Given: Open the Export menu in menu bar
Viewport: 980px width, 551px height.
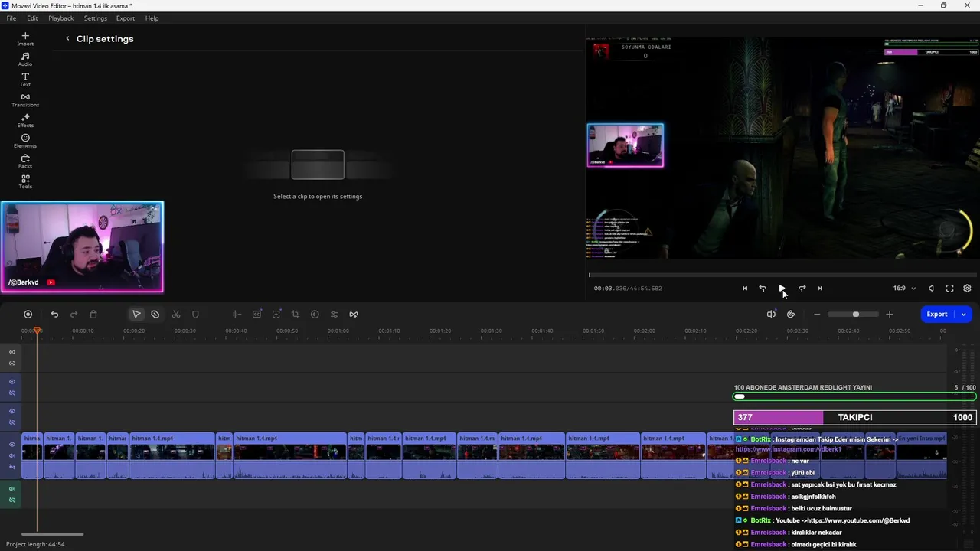Looking at the screenshot, I should pyautogui.click(x=126, y=18).
